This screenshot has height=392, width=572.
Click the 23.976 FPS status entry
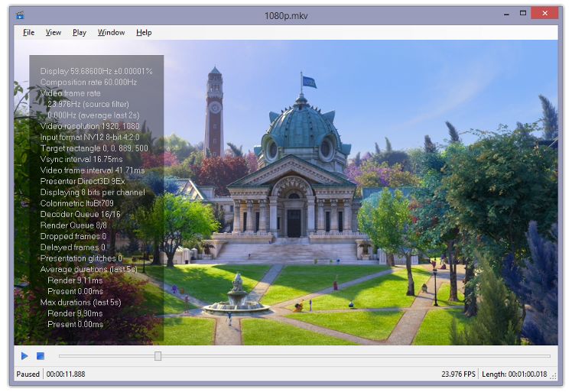tap(458, 374)
